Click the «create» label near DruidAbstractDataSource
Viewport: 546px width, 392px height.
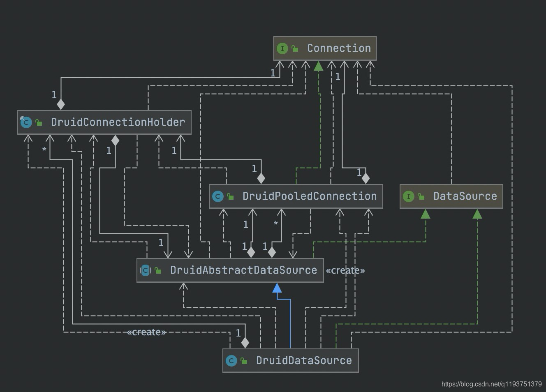point(345,270)
